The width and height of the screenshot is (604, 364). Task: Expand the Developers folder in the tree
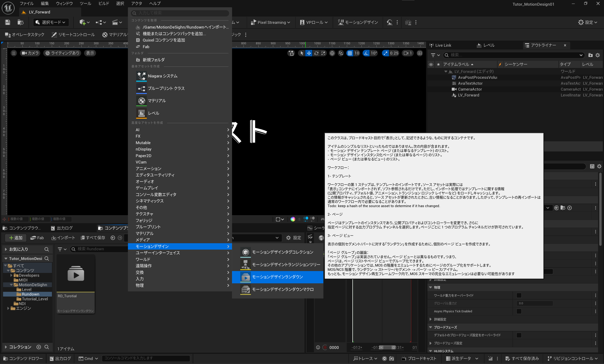[11, 275]
